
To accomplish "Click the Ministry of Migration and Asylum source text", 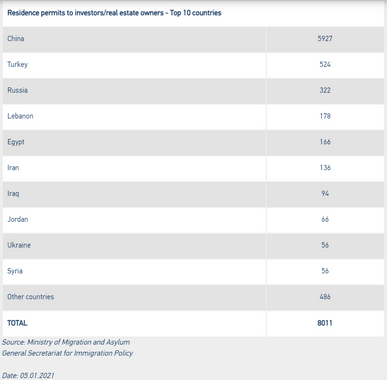I will [66, 342].
